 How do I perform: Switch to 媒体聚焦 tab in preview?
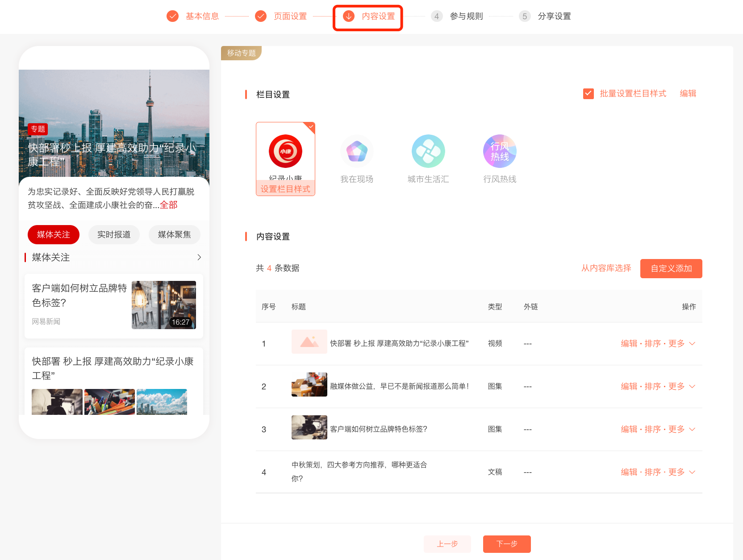click(x=174, y=235)
